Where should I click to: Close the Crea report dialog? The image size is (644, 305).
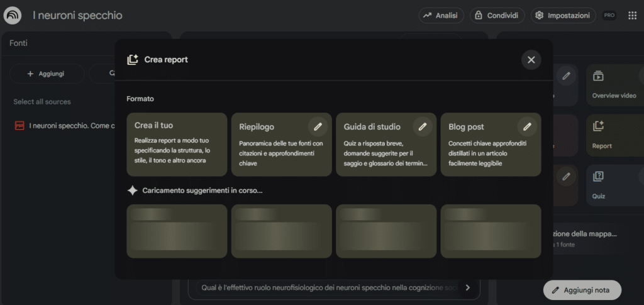[531, 60]
